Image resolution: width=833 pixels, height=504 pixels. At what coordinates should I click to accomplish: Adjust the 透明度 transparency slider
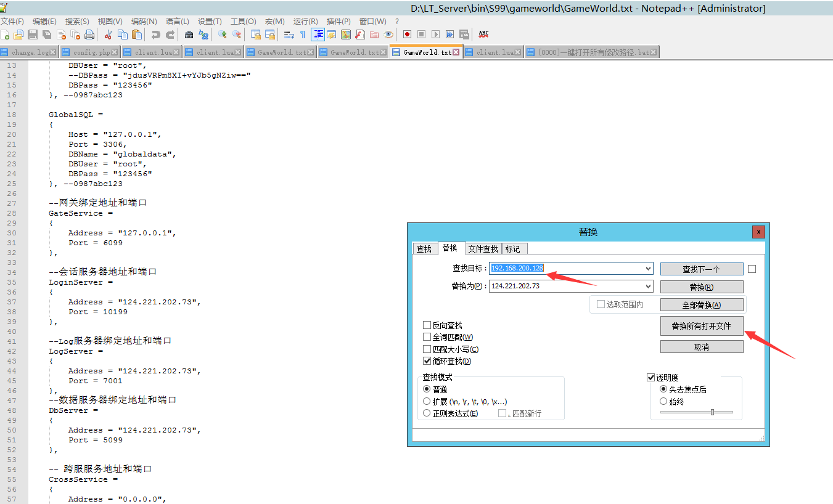tap(712, 412)
